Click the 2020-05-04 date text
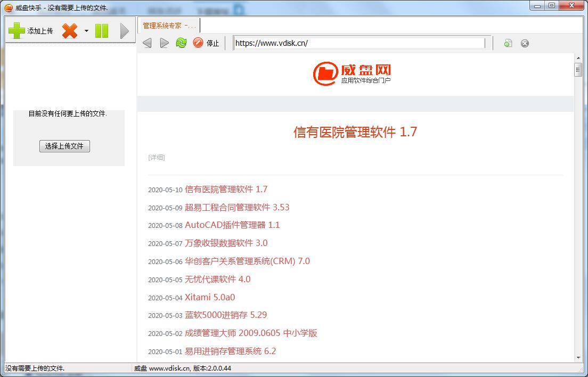Viewport: 588px width, 377px height. click(165, 298)
